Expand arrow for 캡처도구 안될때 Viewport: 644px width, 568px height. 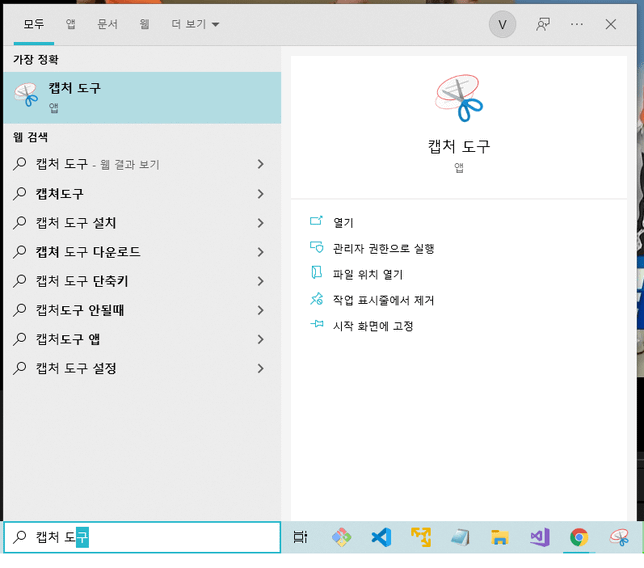coord(260,310)
